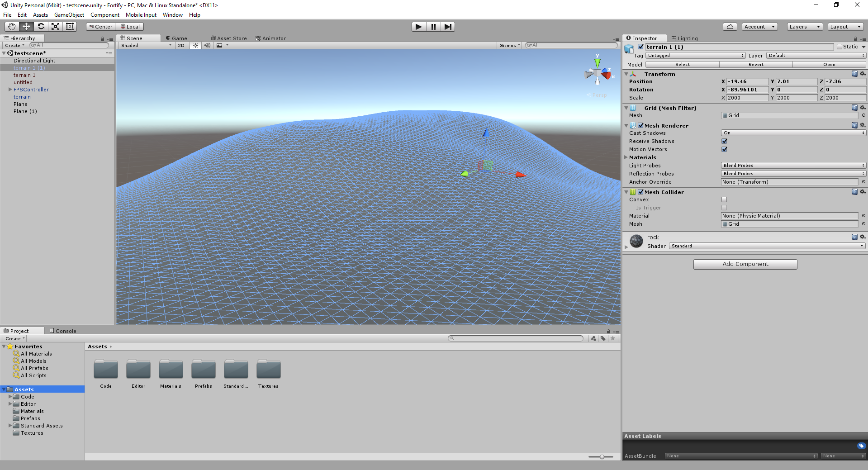Open Transform component gear settings
The image size is (868, 470).
tap(863, 74)
